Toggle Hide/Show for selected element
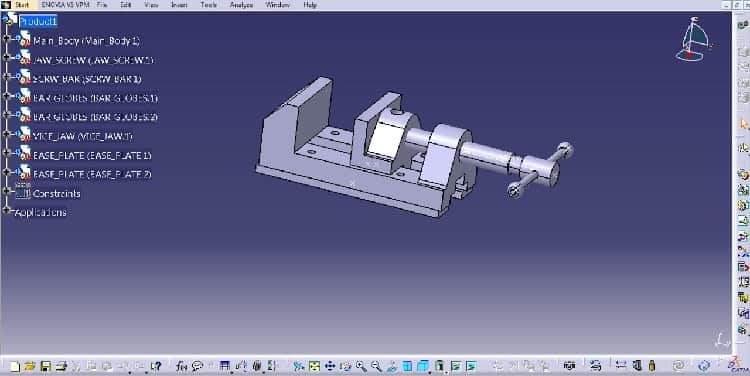750x376 pixels. tap(456, 366)
